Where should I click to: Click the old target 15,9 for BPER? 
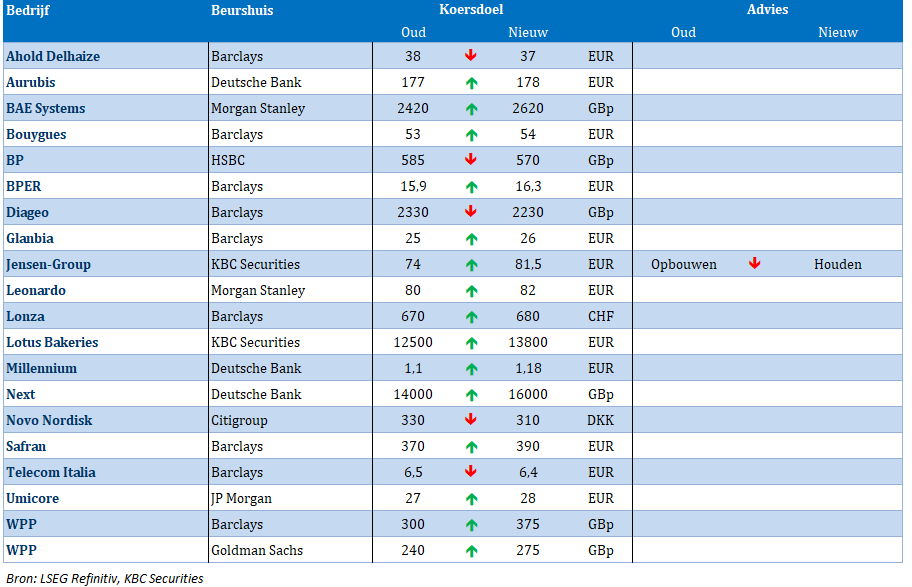(413, 187)
